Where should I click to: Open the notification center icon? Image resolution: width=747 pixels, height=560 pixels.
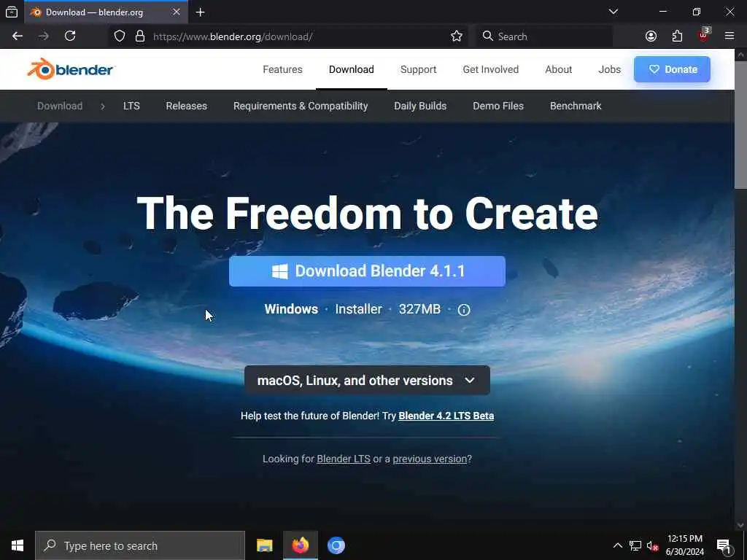(x=724, y=546)
